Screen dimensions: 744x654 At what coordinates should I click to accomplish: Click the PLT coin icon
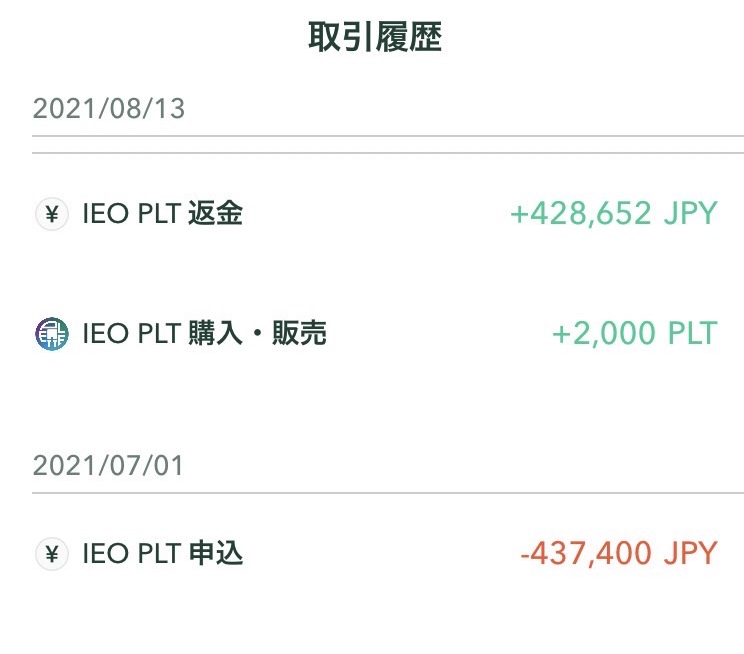(52, 334)
